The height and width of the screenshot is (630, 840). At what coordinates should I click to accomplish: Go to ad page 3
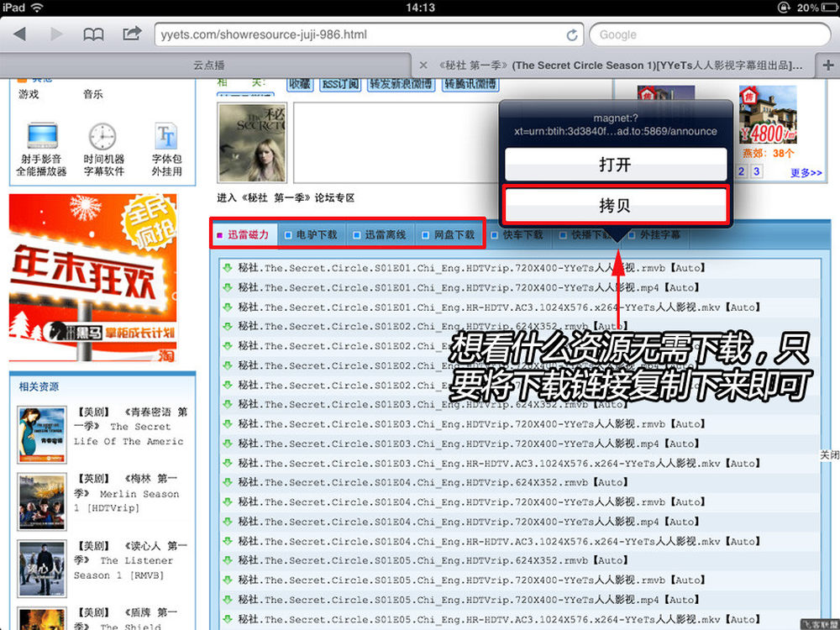click(x=757, y=171)
